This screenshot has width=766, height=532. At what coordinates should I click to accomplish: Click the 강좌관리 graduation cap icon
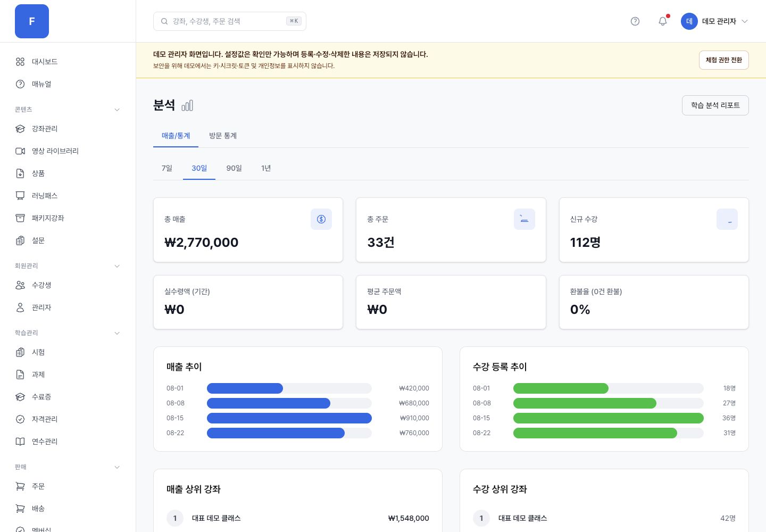(x=20, y=129)
